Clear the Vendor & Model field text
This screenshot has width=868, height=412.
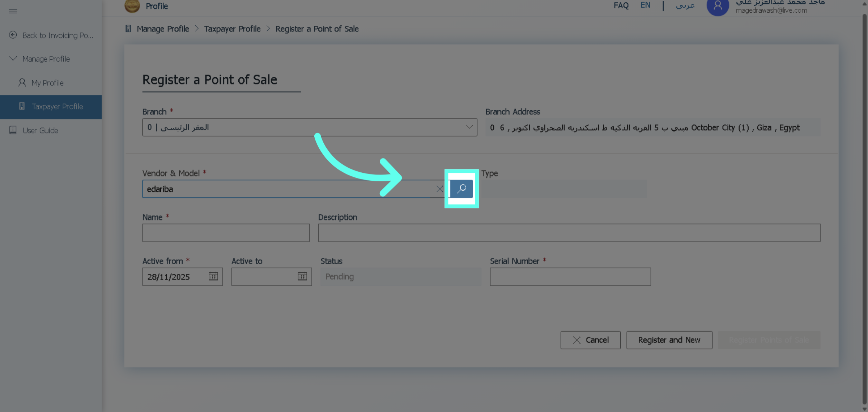pos(439,189)
